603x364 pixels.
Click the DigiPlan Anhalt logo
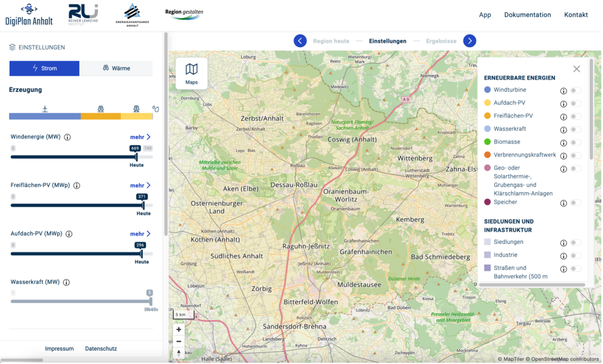(x=29, y=14)
